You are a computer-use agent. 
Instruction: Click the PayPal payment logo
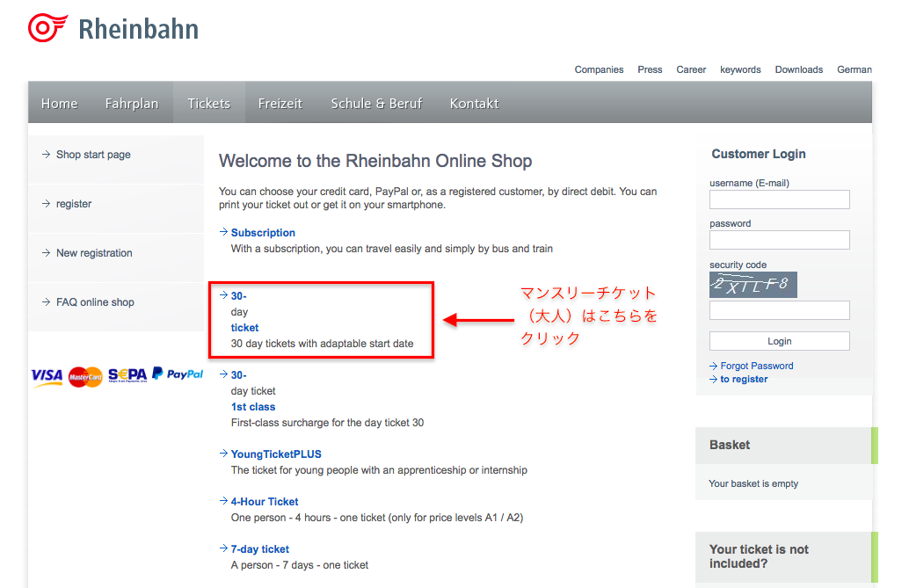pos(178,374)
